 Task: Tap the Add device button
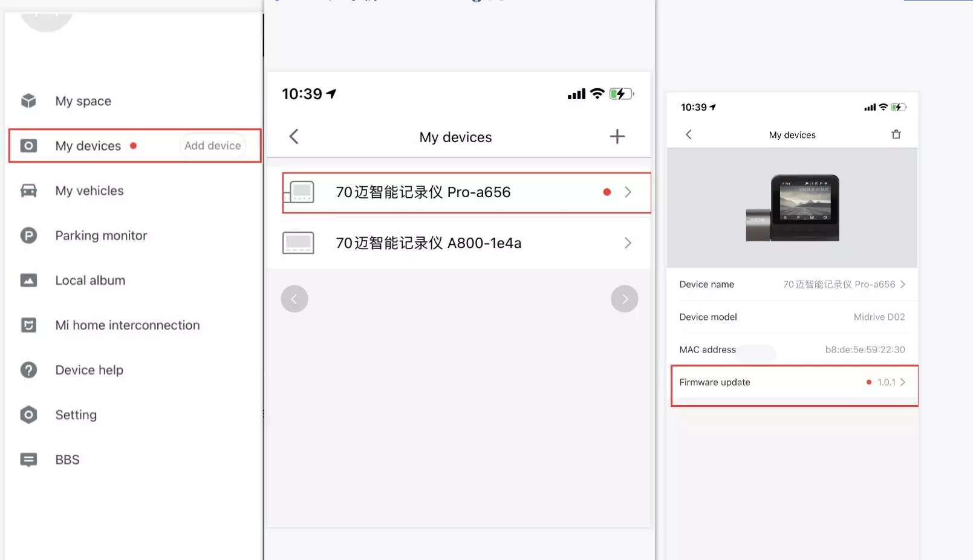click(213, 146)
